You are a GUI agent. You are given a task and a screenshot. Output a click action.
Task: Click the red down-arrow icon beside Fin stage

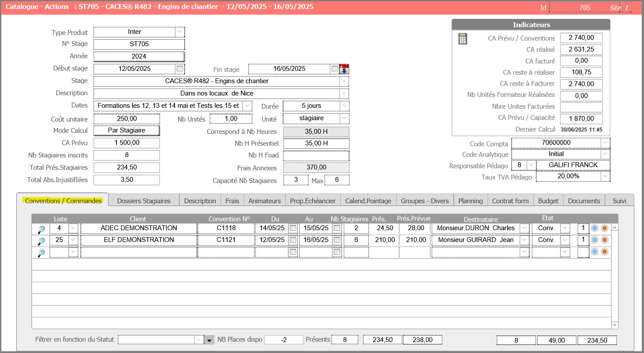[344, 69]
